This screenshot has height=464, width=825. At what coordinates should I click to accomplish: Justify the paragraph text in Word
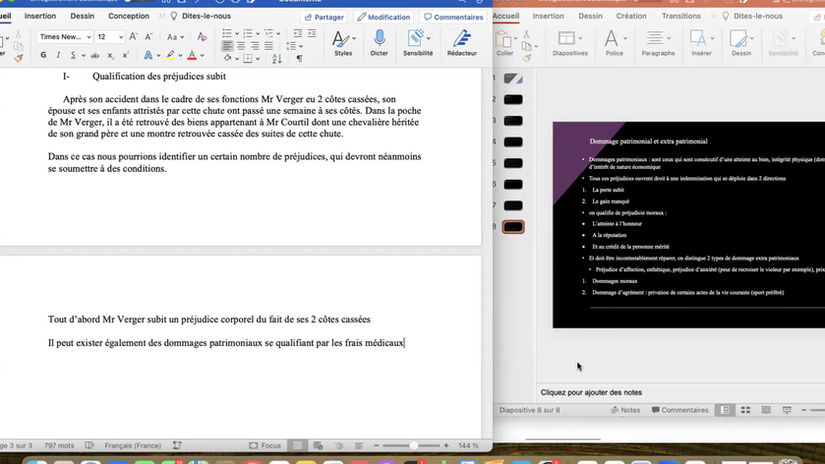[x=269, y=46]
